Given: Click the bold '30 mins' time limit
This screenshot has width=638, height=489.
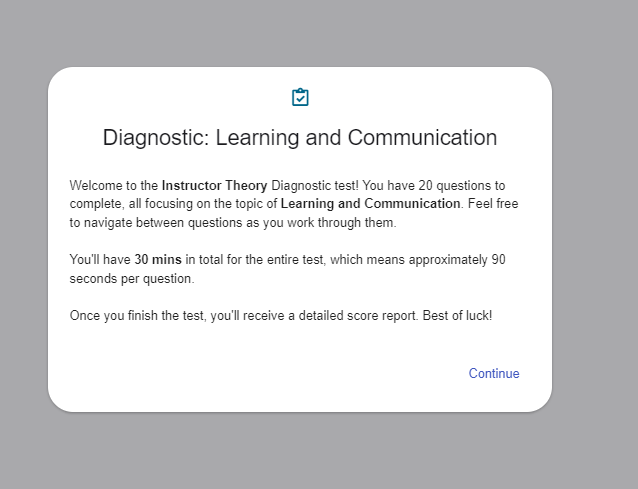Looking at the screenshot, I should pos(158,259).
